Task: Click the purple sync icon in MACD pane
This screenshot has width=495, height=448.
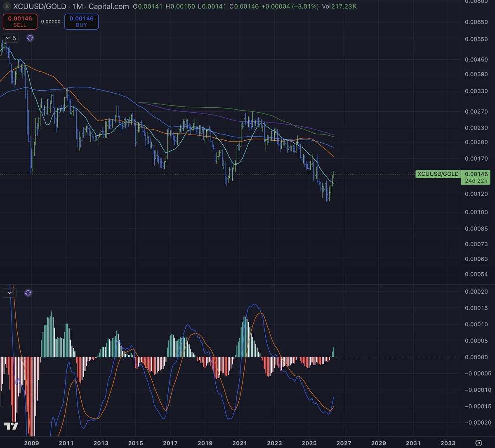Action: pyautogui.click(x=28, y=293)
